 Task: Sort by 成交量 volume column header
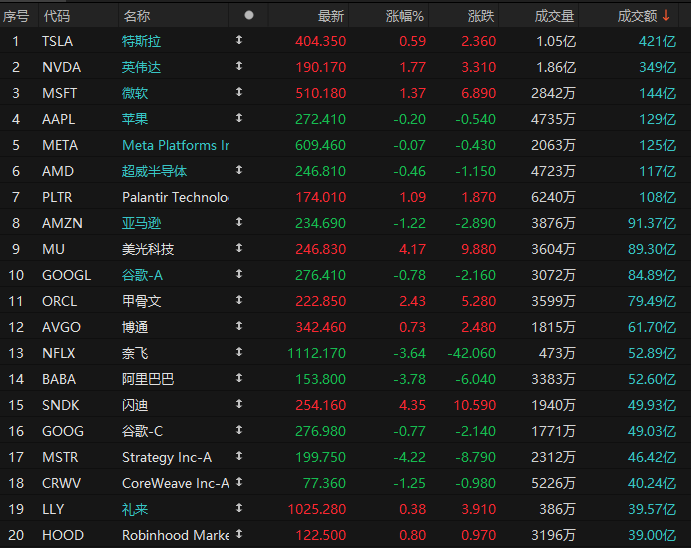point(554,16)
